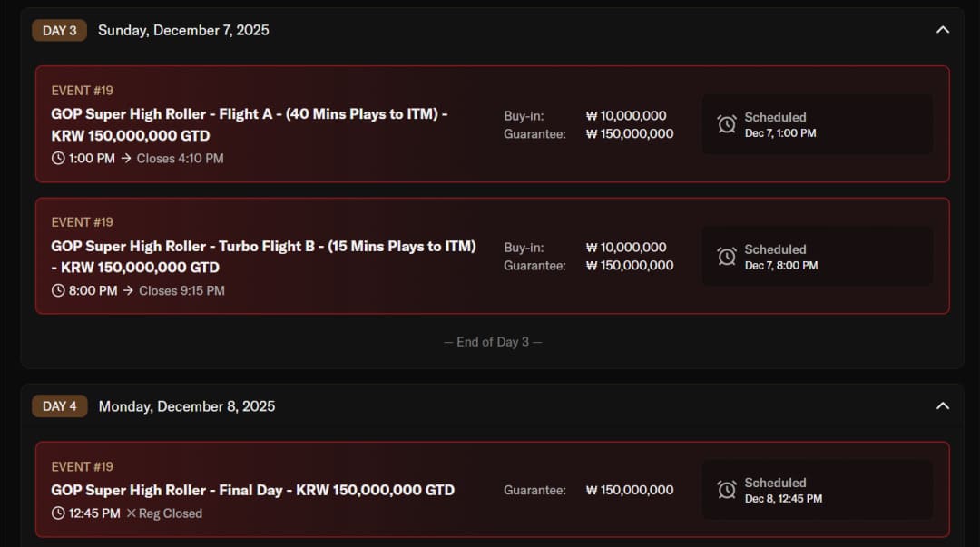The height and width of the screenshot is (547, 980).
Task: Click the Sunday, December 7, 2025 header
Action: coord(183,30)
